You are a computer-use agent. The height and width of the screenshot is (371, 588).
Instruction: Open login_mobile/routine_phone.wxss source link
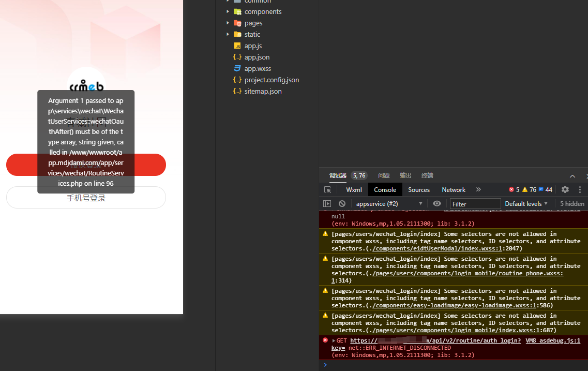pos(468,274)
